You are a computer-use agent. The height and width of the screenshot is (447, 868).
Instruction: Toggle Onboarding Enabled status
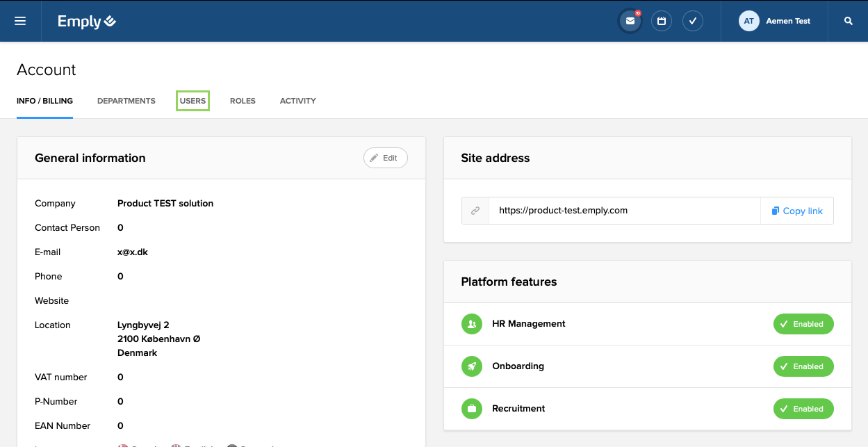pos(803,366)
